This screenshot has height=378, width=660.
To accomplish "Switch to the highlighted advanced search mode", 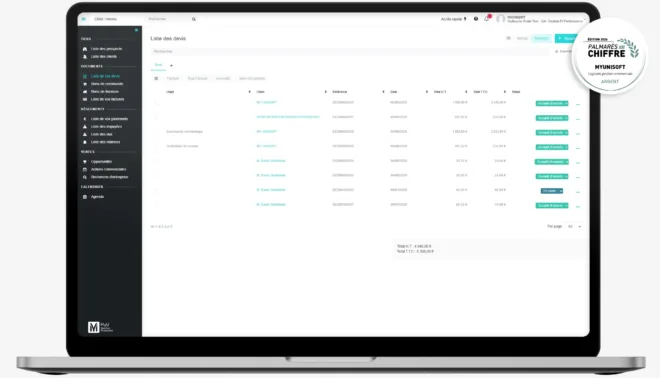I will [x=541, y=38].
